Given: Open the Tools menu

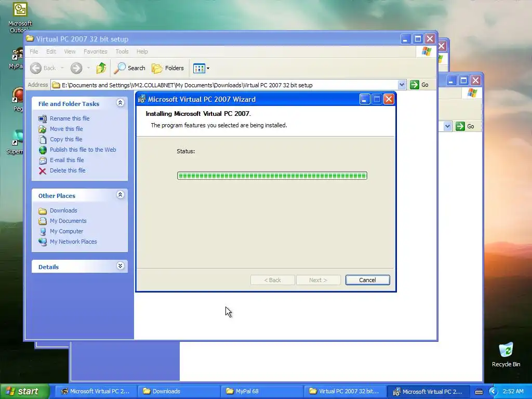Looking at the screenshot, I should pos(122,51).
